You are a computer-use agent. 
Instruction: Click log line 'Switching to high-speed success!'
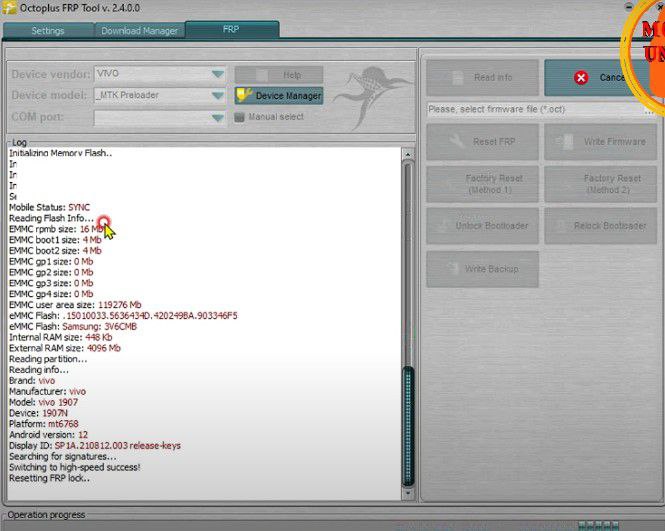tap(75, 467)
